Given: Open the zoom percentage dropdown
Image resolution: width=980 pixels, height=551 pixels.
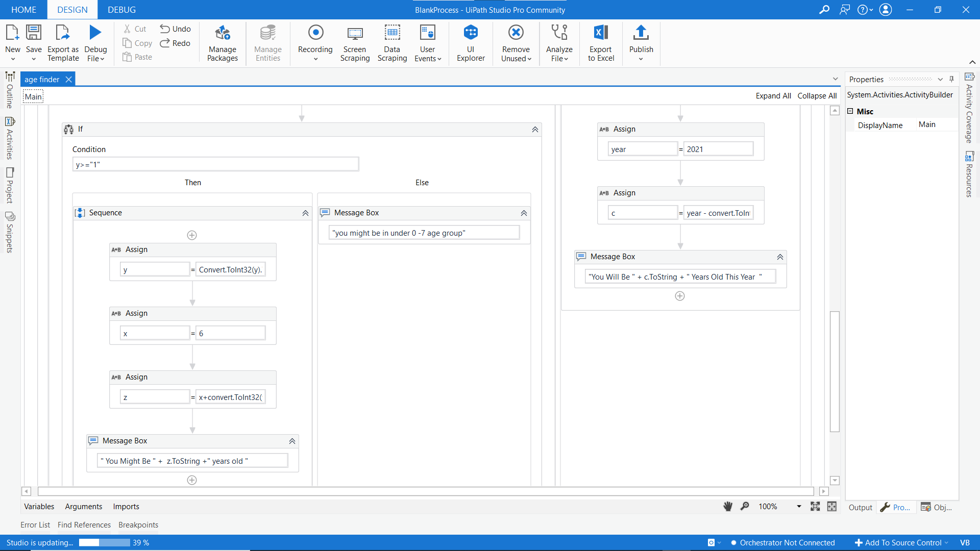Looking at the screenshot, I should pos(799,506).
